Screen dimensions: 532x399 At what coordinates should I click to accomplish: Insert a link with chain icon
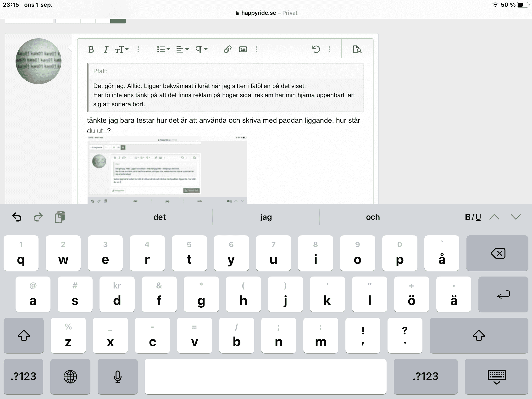tap(227, 49)
